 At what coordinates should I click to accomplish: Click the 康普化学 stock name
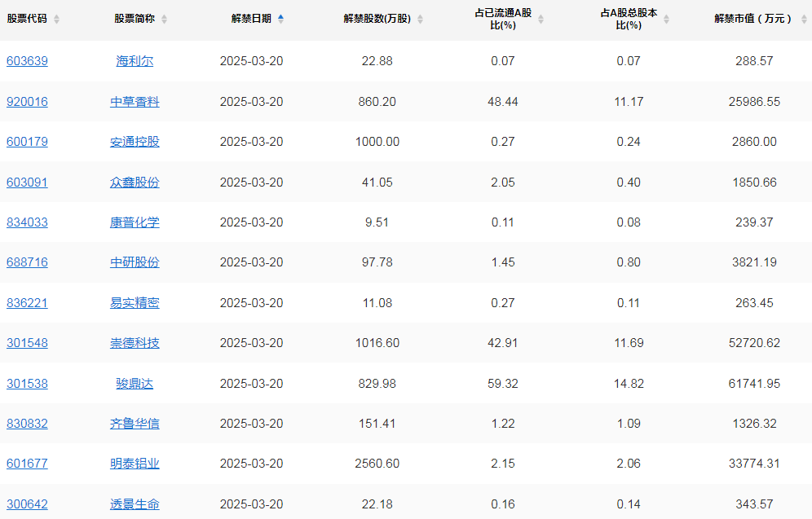[x=135, y=222]
